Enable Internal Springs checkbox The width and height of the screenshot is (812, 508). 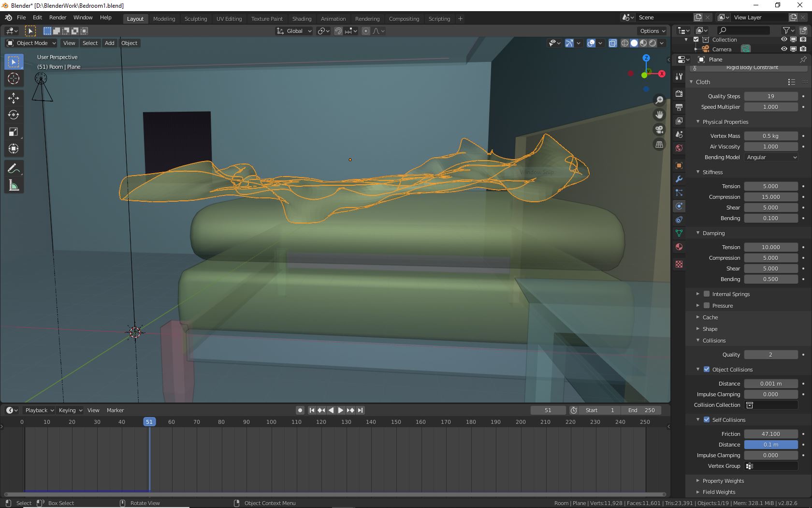coord(707,294)
